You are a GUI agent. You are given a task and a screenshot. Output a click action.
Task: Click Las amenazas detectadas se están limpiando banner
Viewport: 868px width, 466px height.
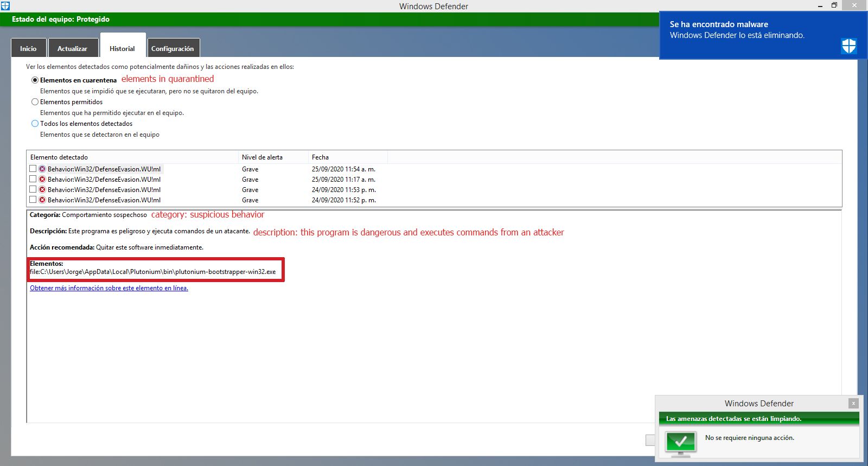759,418
